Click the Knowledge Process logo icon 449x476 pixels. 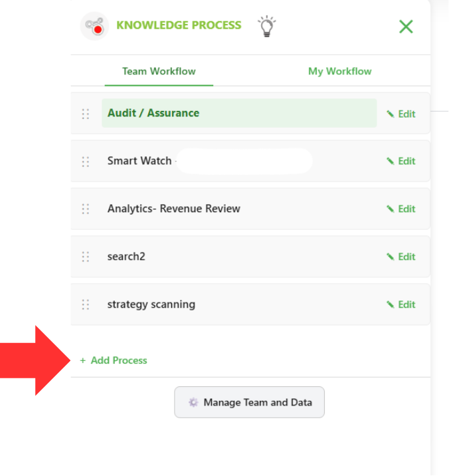pyautogui.click(x=95, y=27)
